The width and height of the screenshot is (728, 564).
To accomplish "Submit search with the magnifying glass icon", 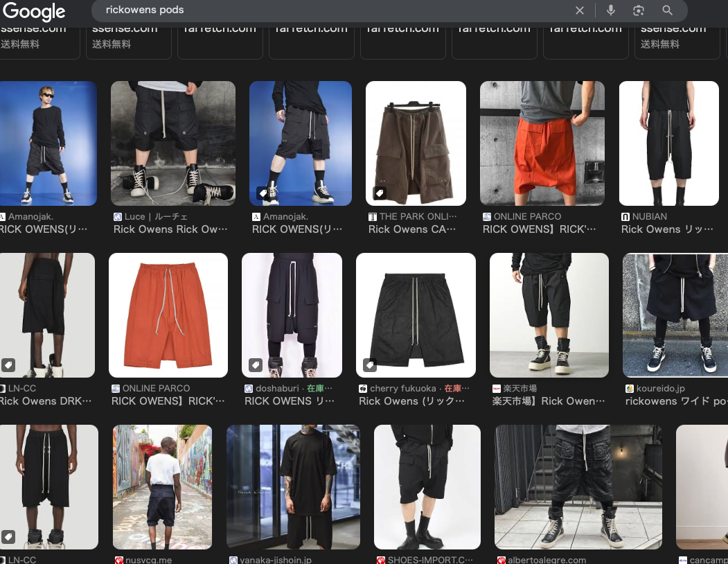I will tap(667, 10).
